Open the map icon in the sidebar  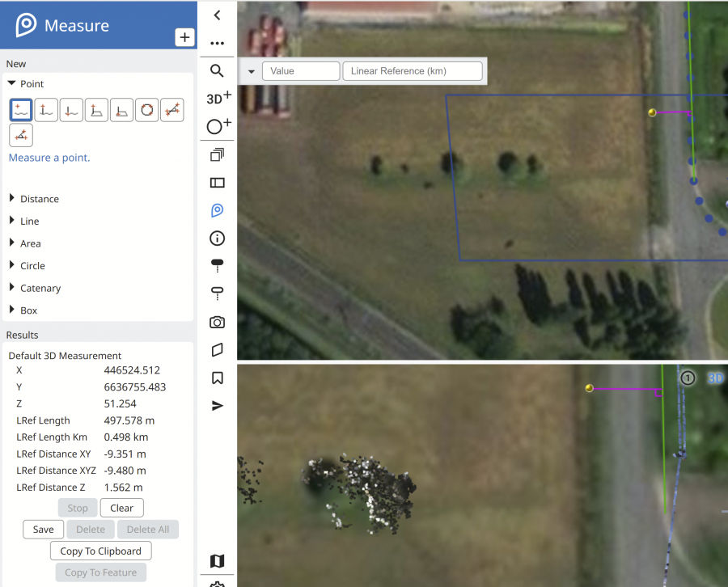217,561
